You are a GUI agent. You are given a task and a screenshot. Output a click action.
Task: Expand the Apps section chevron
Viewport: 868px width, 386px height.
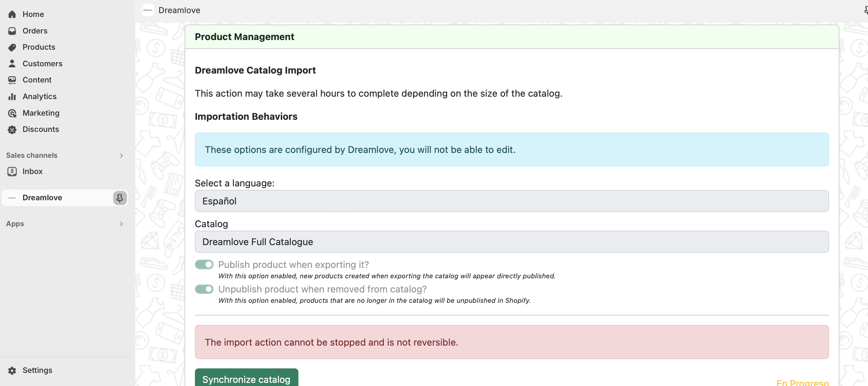[121, 224]
